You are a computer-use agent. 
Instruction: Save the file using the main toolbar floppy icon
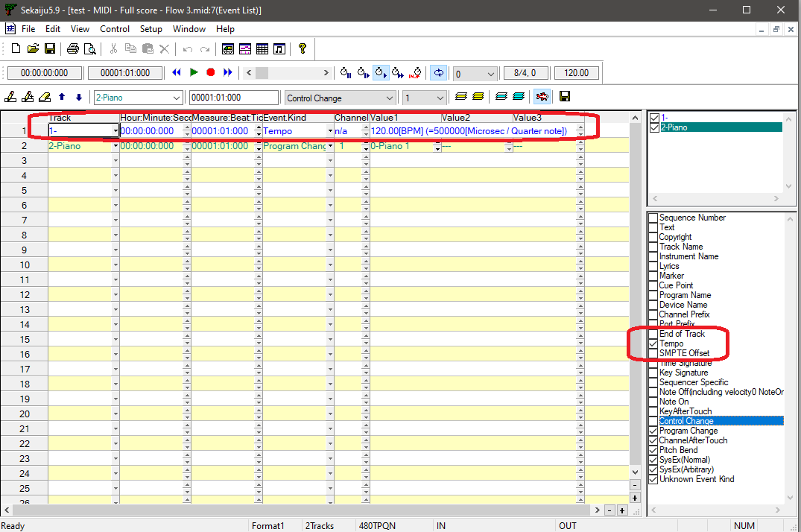pos(50,48)
